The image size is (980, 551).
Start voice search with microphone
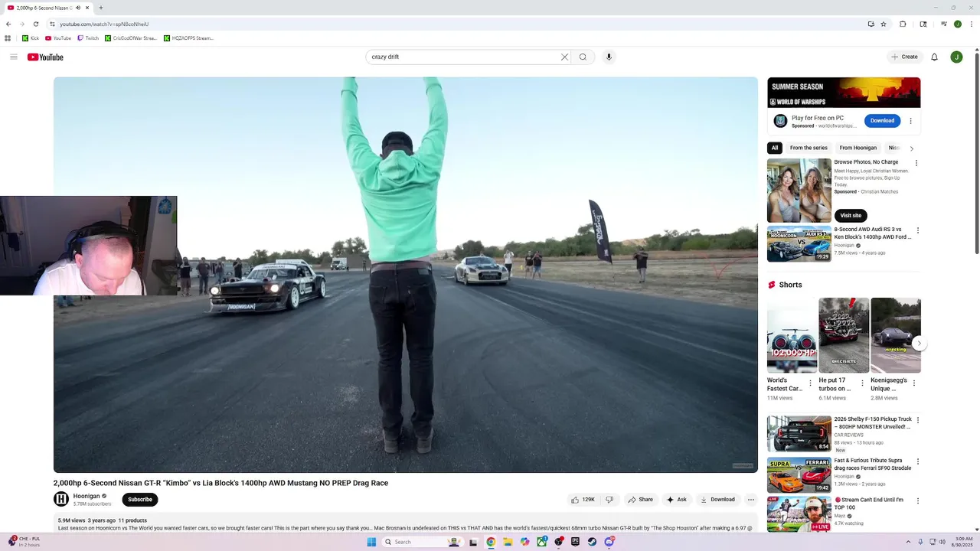pyautogui.click(x=609, y=57)
